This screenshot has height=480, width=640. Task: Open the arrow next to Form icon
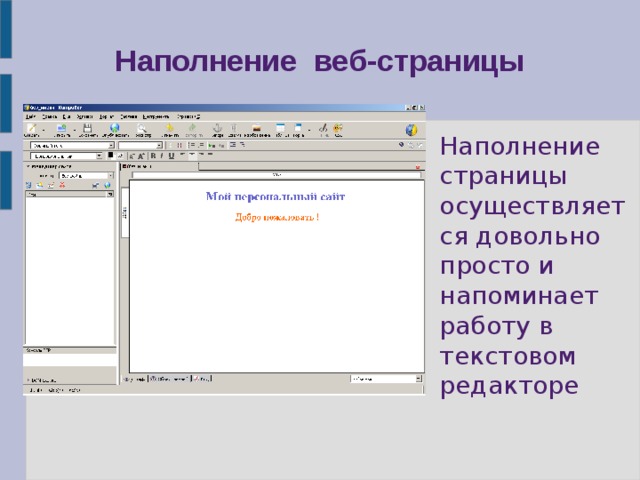click(x=309, y=130)
